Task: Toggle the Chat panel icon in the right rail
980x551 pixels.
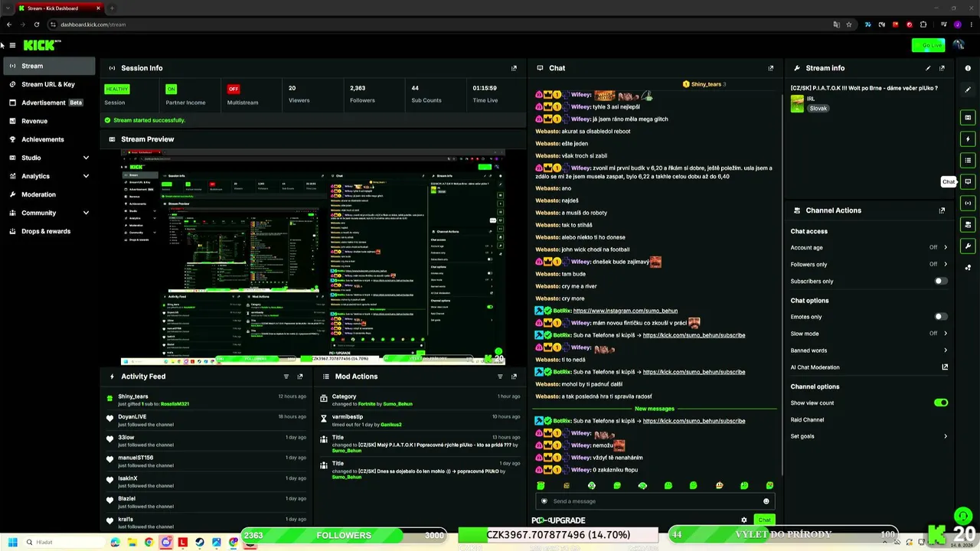Action: [x=968, y=182]
